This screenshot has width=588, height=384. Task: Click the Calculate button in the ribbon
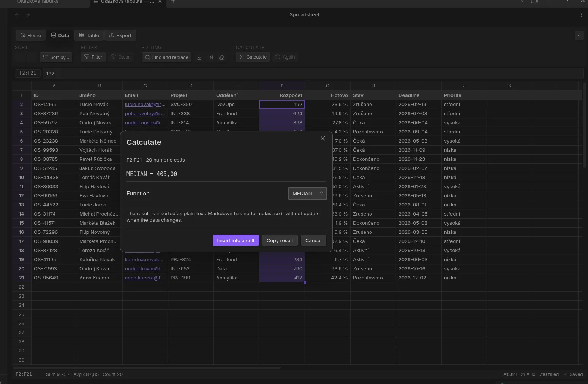pyautogui.click(x=253, y=57)
